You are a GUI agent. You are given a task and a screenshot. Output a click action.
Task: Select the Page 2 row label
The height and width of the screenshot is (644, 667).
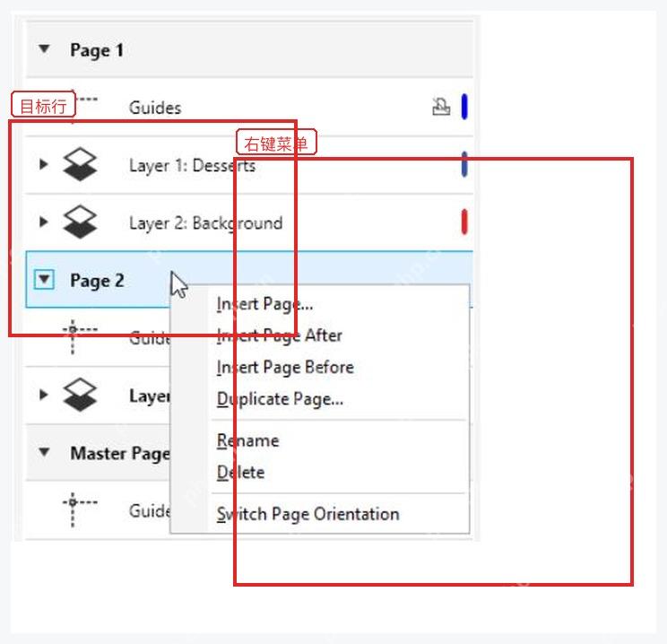click(97, 281)
